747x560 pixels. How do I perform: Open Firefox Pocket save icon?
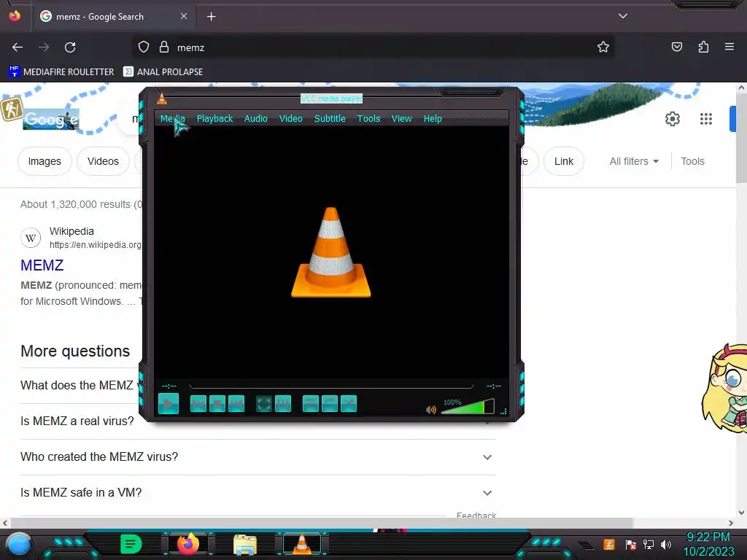pos(676,47)
